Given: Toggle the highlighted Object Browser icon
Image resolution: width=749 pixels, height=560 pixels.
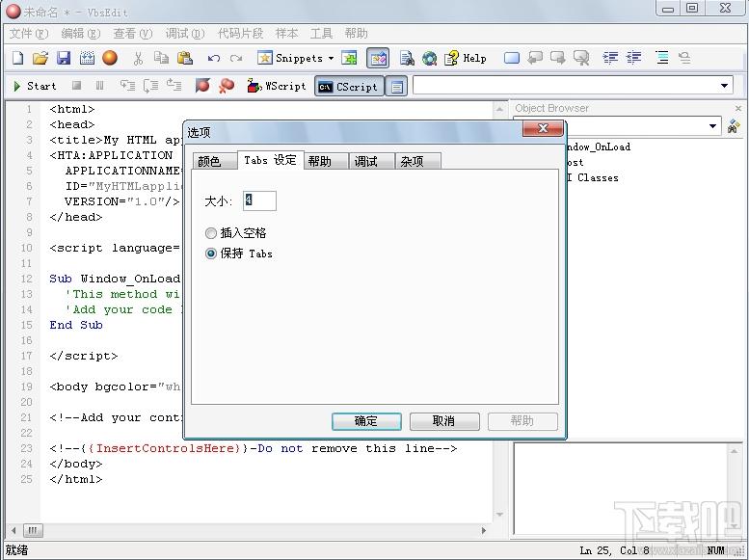Looking at the screenshot, I should (x=378, y=58).
